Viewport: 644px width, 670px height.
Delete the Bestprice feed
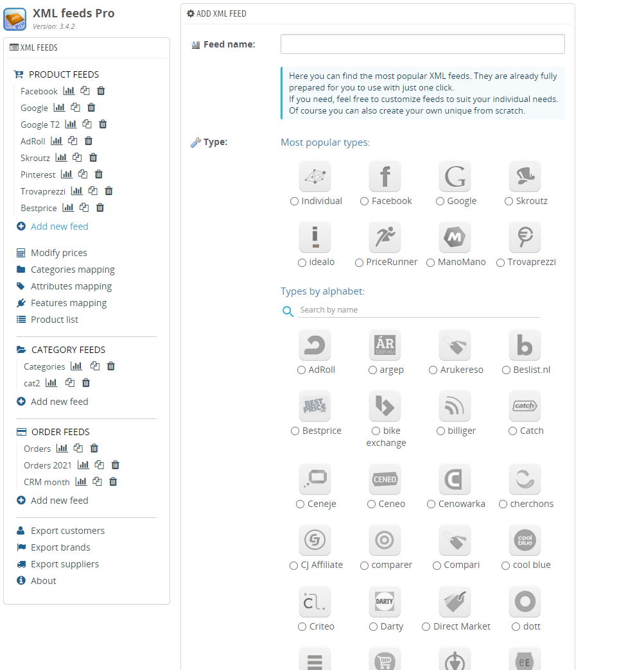[100, 208]
